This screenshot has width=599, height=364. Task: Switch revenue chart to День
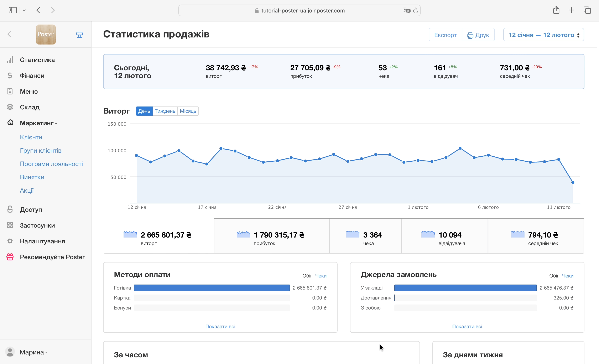pos(144,111)
